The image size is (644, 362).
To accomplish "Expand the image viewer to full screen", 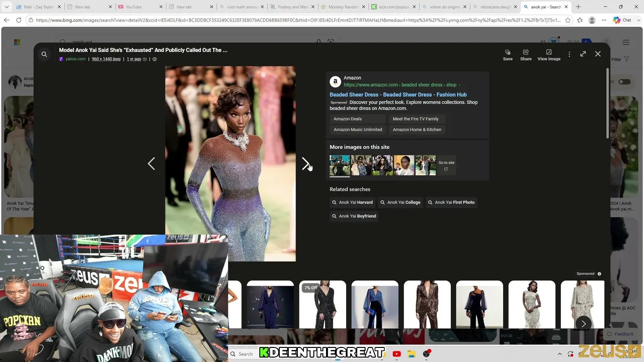I will tap(583, 54).
